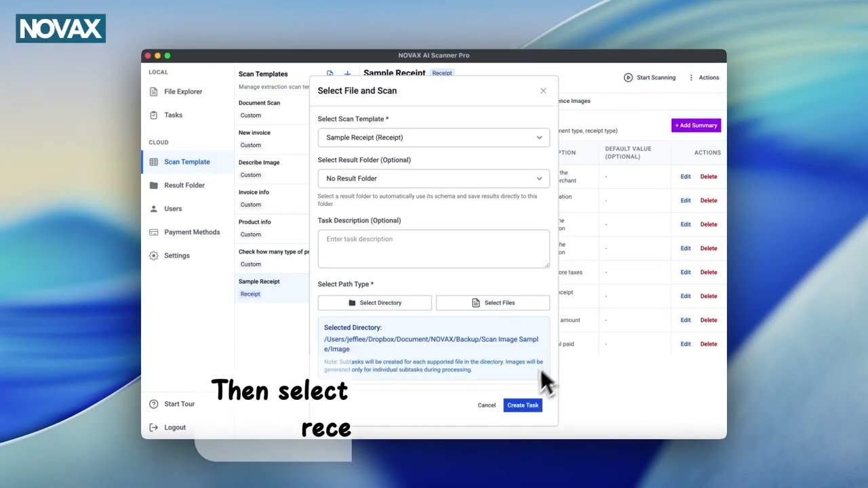
Task: Click the Create Task button
Action: pyautogui.click(x=523, y=405)
